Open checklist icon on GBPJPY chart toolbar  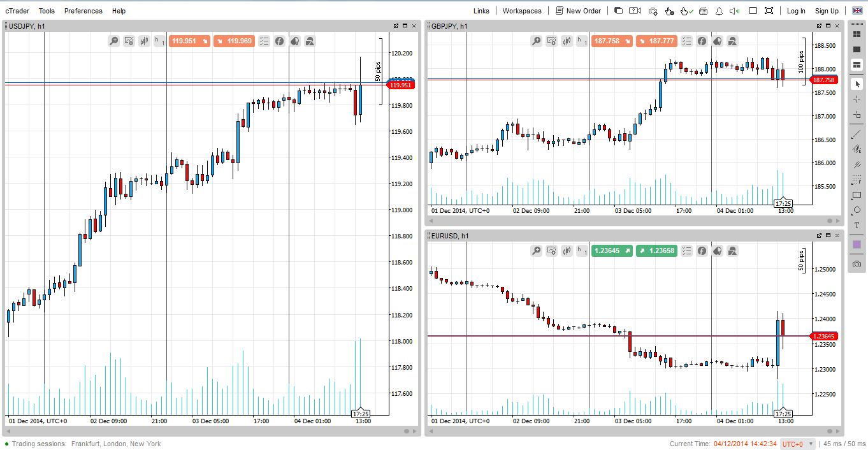(686, 41)
